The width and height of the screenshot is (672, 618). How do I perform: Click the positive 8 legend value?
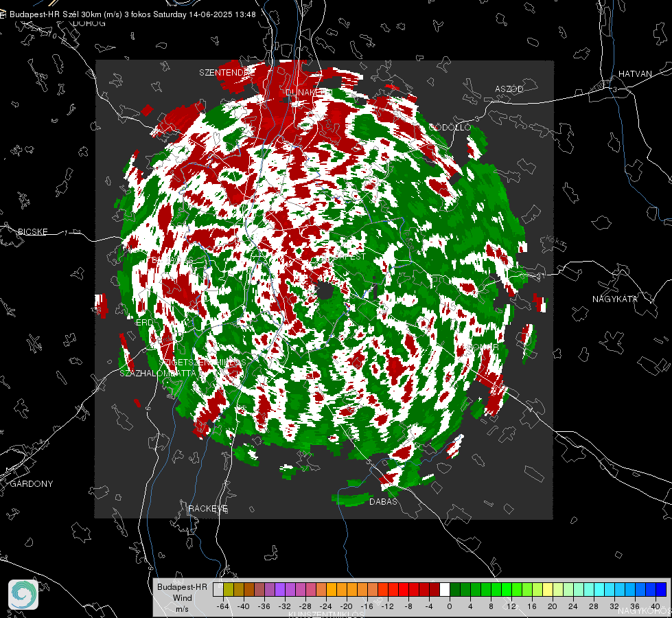(x=491, y=606)
